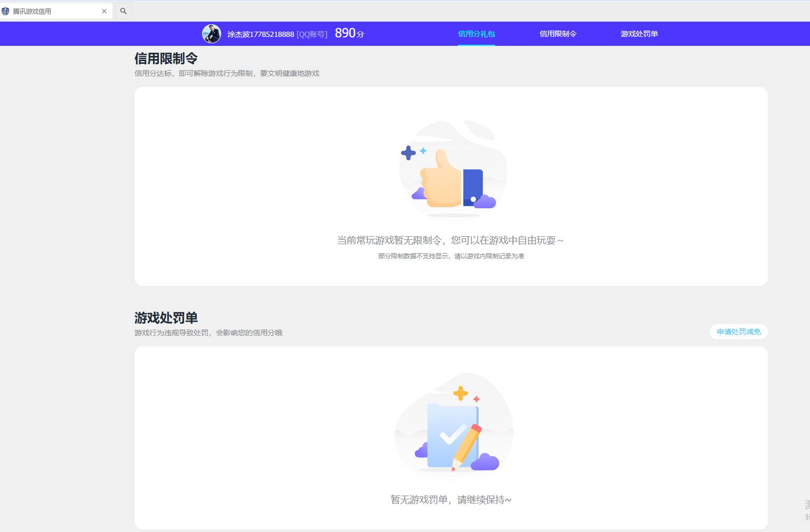The image size is (810, 532).
Task: Click the 申请处罚减免 button
Action: (x=738, y=332)
